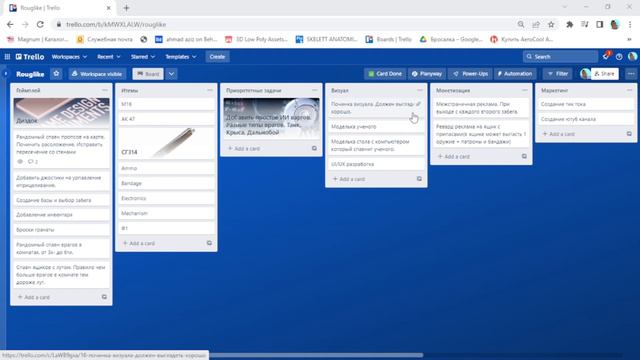Open the Starred dropdown
640x360 pixels.
(143, 57)
